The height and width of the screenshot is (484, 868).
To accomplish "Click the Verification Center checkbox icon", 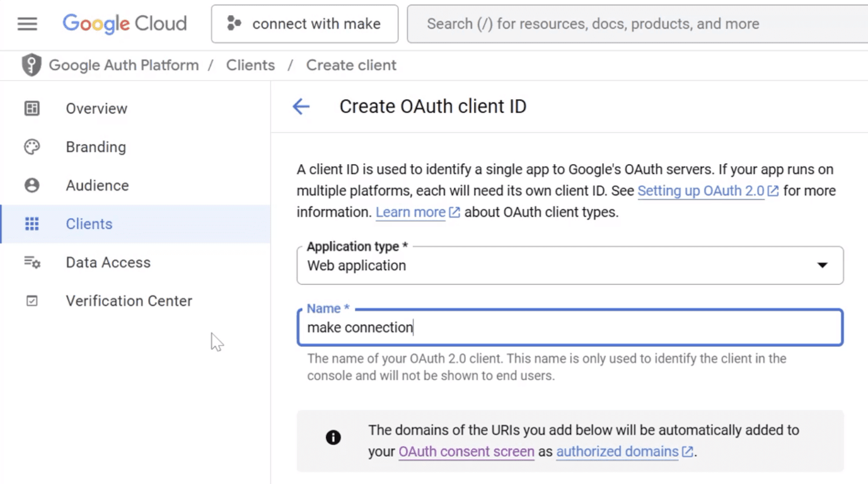I will [32, 301].
